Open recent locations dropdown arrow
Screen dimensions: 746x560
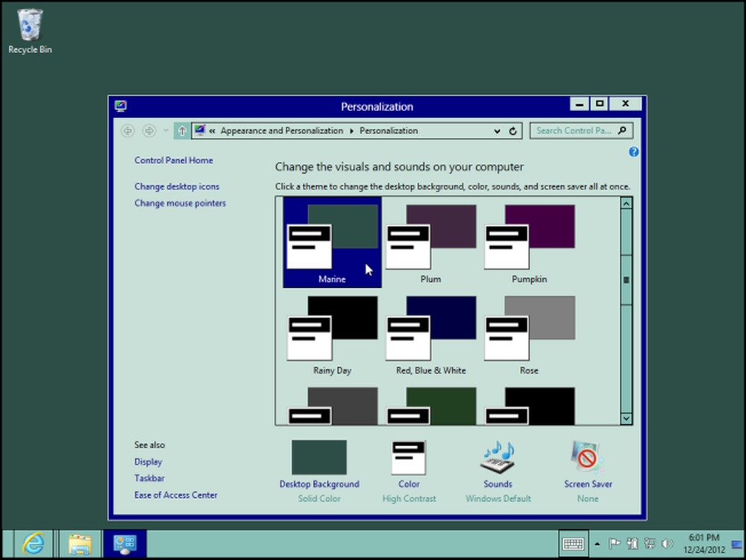coord(166,130)
